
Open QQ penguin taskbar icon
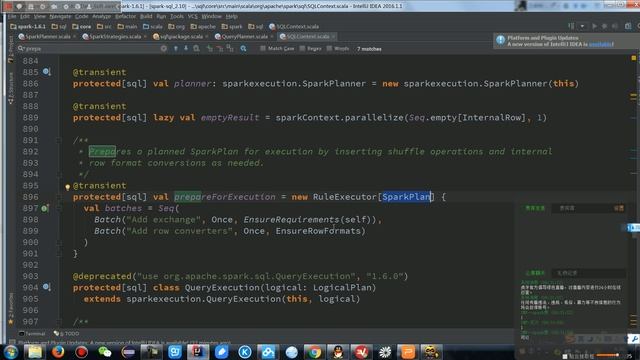click(338, 352)
